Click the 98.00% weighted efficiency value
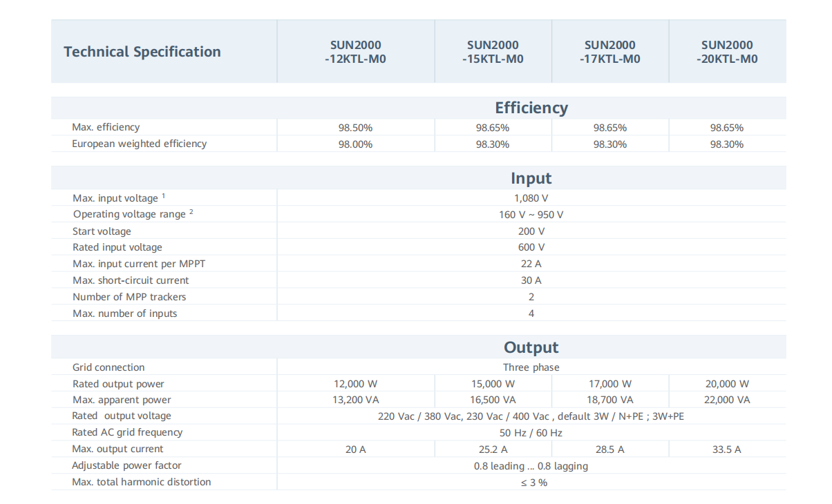Screen dimensions: 832x504 355,144
